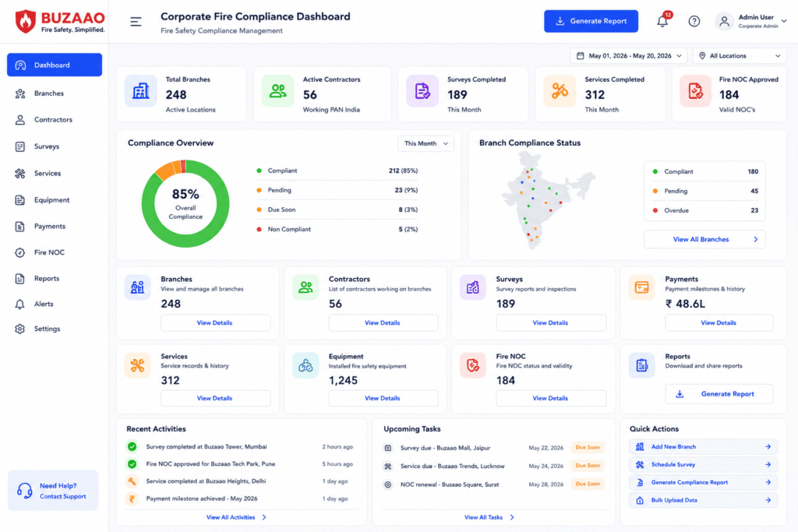798x532 pixels.
Task: Click the Fire NOC Approved card icon
Action: (695, 91)
